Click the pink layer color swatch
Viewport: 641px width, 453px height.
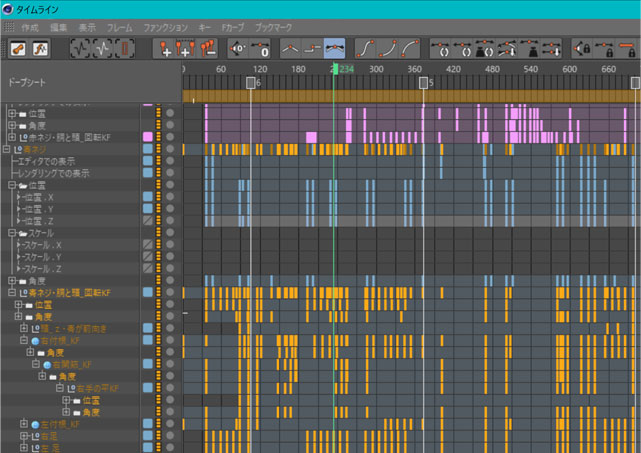[x=148, y=136]
